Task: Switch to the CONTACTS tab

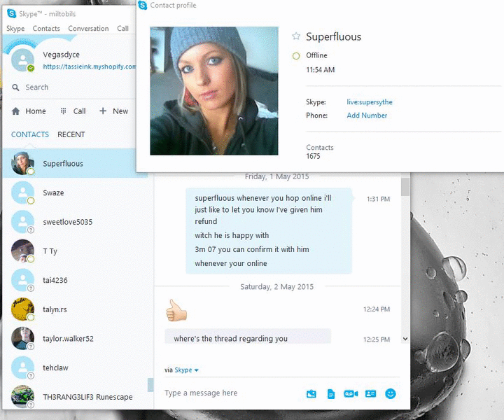Action: click(30, 134)
